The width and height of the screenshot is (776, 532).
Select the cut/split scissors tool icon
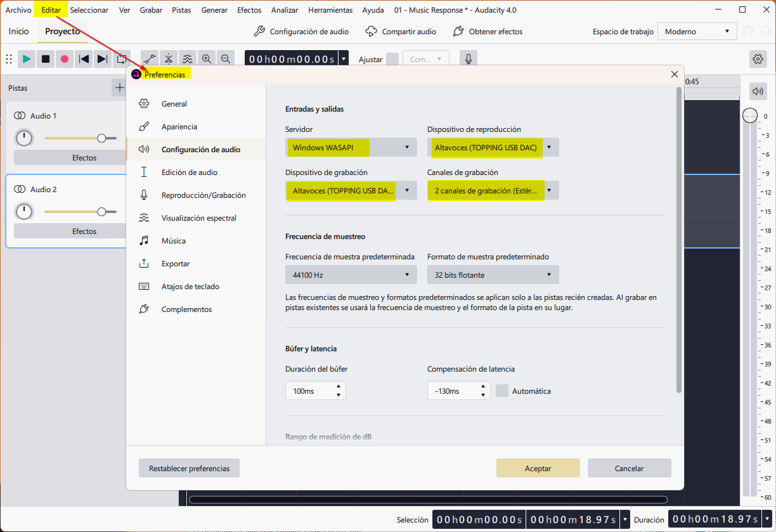(x=169, y=59)
